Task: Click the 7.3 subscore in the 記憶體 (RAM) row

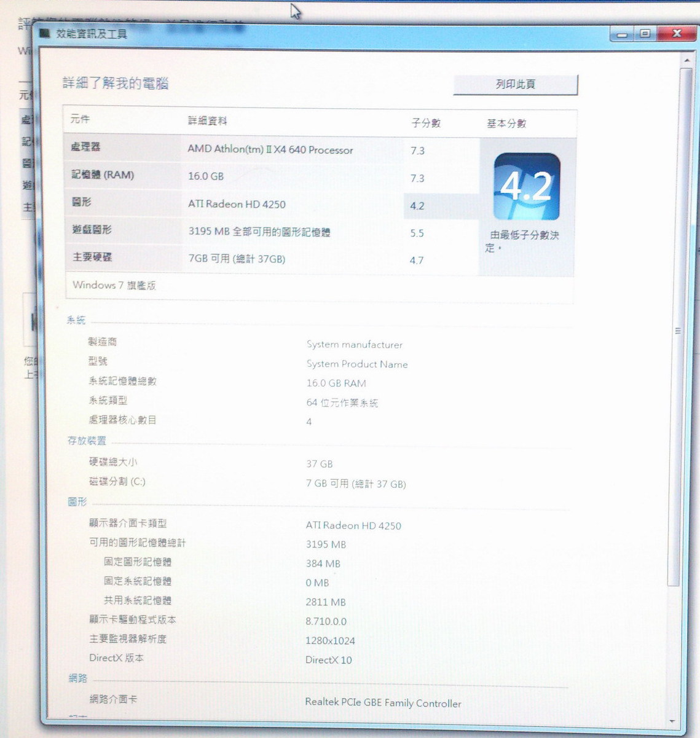Action: pyautogui.click(x=417, y=178)
